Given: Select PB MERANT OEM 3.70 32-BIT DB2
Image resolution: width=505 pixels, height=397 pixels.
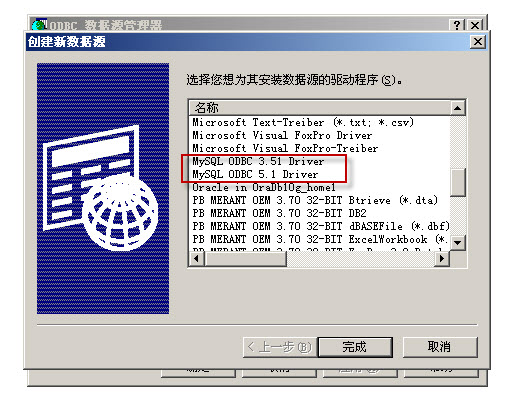Looking at the screenshot, I should (x=279, y=213).
